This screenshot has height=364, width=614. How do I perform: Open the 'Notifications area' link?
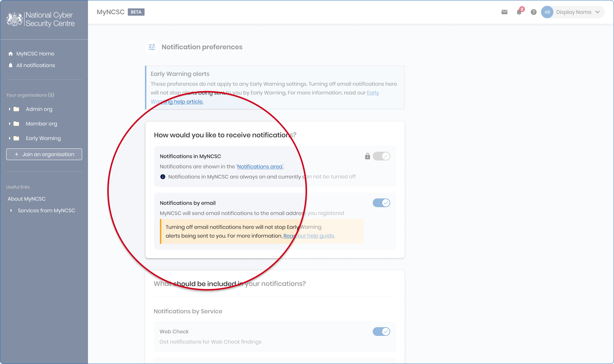pyautogui.click(x=260, y=167)
